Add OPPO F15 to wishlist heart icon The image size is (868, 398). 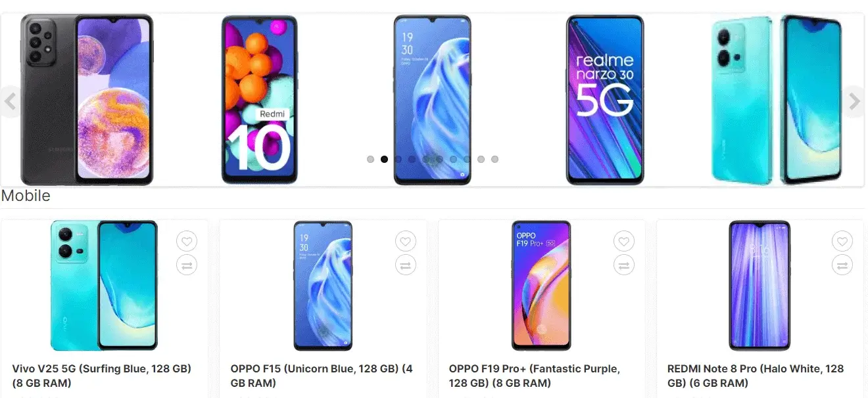[405, 242]
